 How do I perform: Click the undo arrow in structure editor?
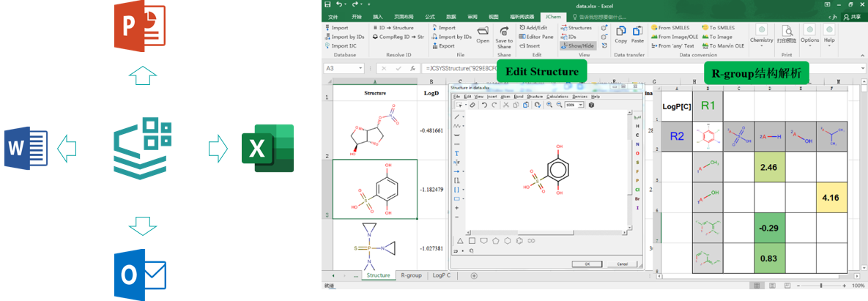pos(484,105)
